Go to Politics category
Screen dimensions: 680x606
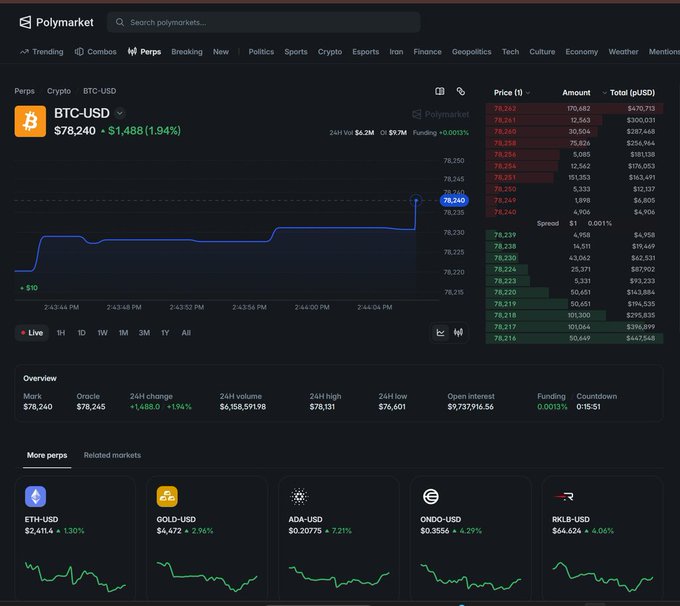point(261,52)
